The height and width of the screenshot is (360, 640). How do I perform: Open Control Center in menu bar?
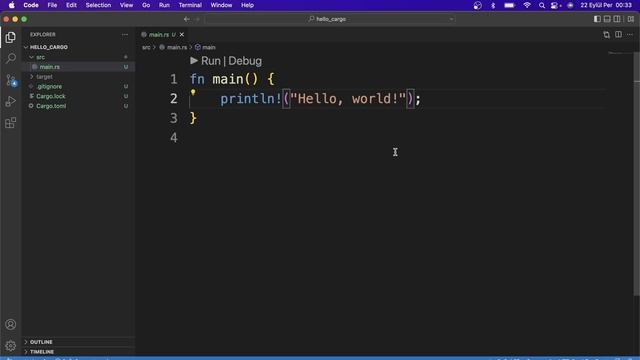pos(555,5)
